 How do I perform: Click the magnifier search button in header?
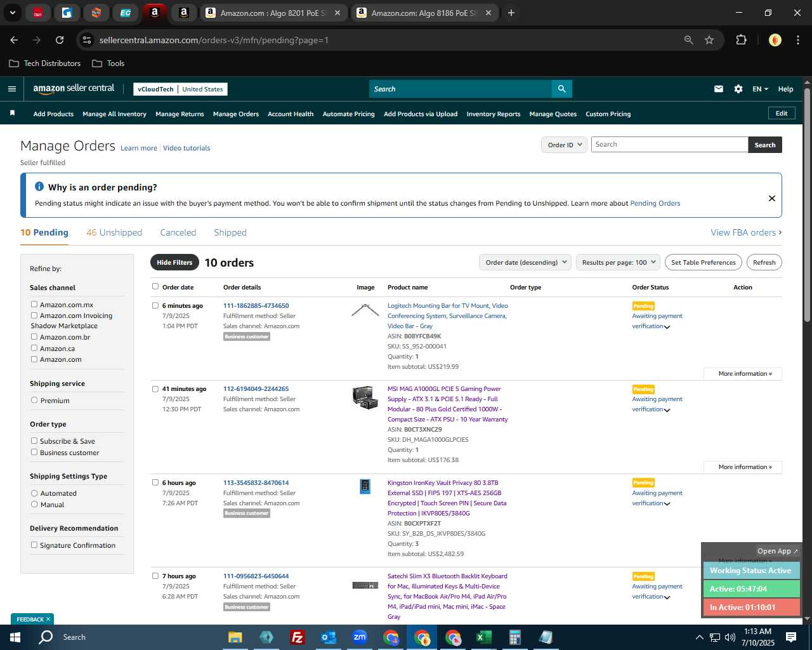pos(561,89)
